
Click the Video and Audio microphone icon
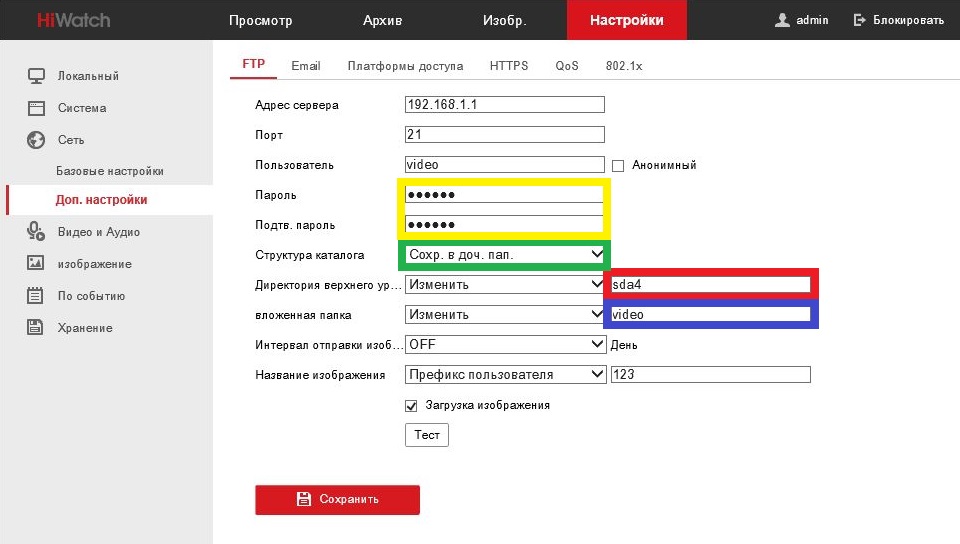(36, 232)
